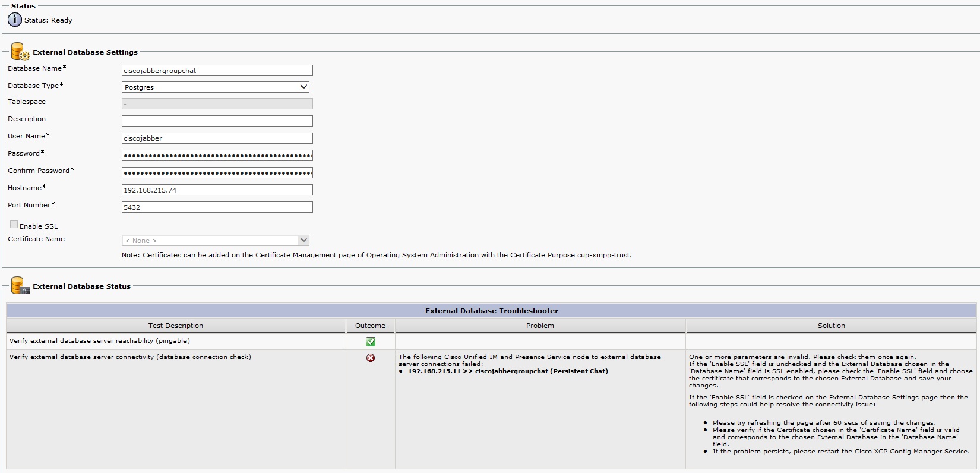The height and width of the screenshot is (473, 980).
Task: Click the 'Tablespace' label
Action: click(x=27, y=102)
